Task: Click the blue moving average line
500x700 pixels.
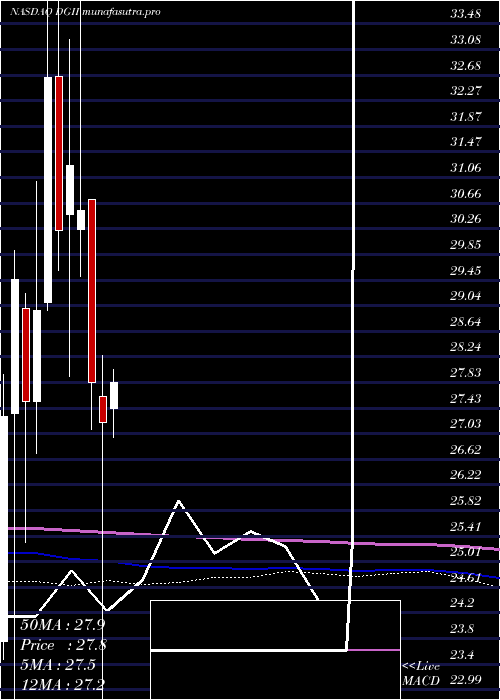Action: pyautogui.click(x=268, y=569)
